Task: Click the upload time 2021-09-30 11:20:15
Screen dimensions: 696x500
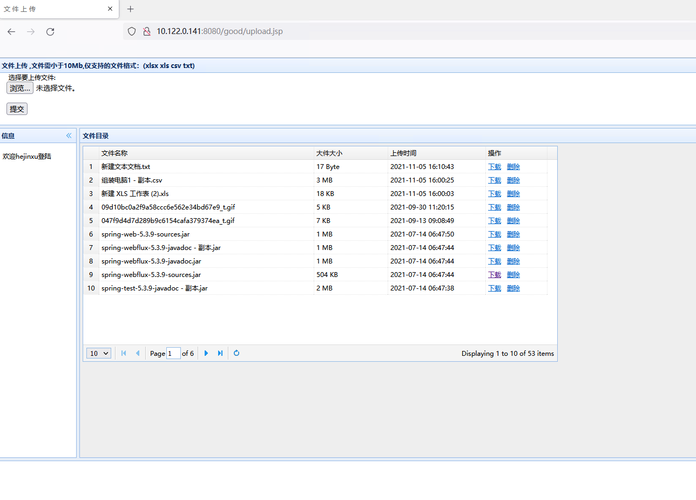Action: (x=422, y=207)
